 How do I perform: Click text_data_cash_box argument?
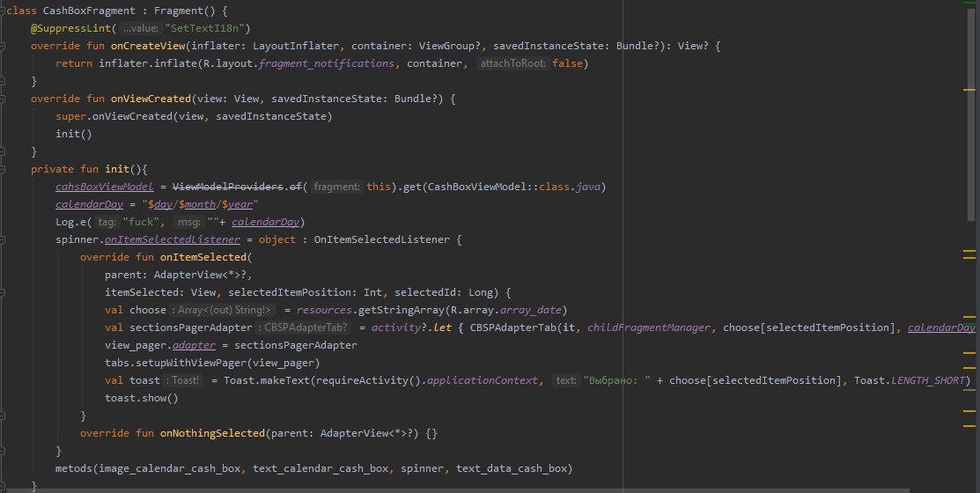point(512,468)
